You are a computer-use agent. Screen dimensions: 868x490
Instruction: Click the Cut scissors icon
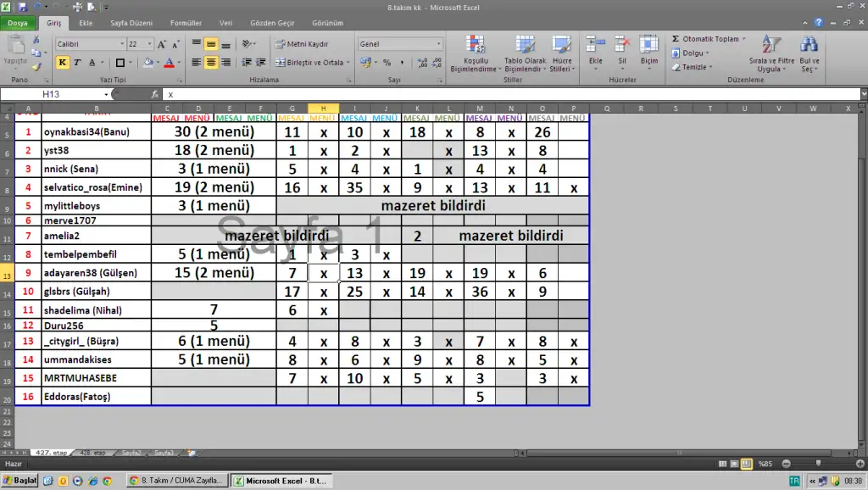(x=36, y=41)
